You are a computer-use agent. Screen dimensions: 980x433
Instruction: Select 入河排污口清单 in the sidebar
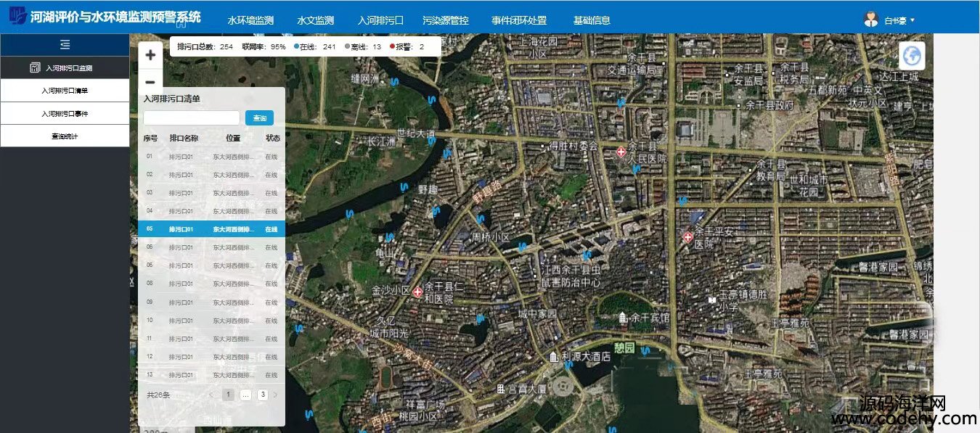[65, 91]
